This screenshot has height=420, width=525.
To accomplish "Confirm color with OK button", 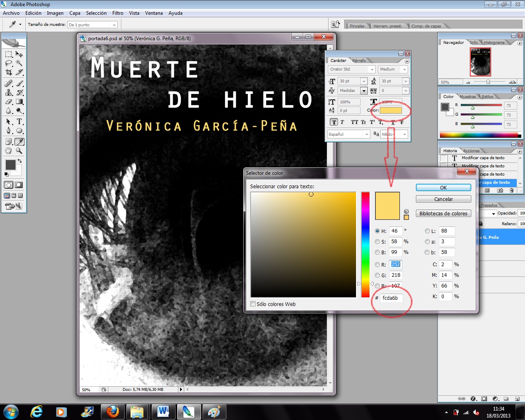I will (x=443, y=187).
